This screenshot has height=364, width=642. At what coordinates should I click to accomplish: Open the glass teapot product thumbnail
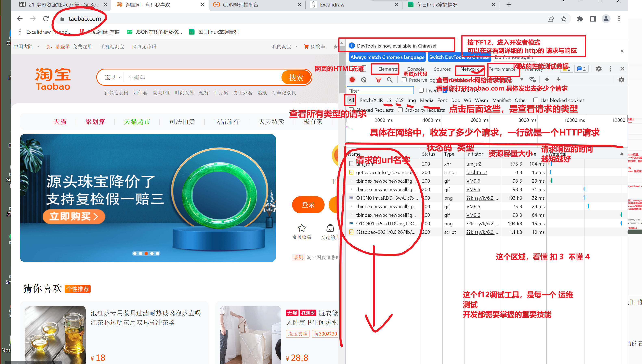(55, 335)
